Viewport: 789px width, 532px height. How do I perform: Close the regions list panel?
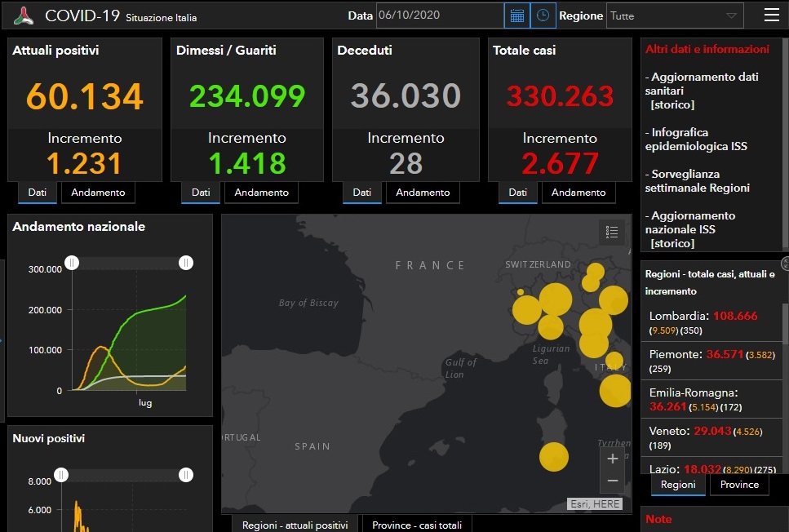tap(785, 263)
